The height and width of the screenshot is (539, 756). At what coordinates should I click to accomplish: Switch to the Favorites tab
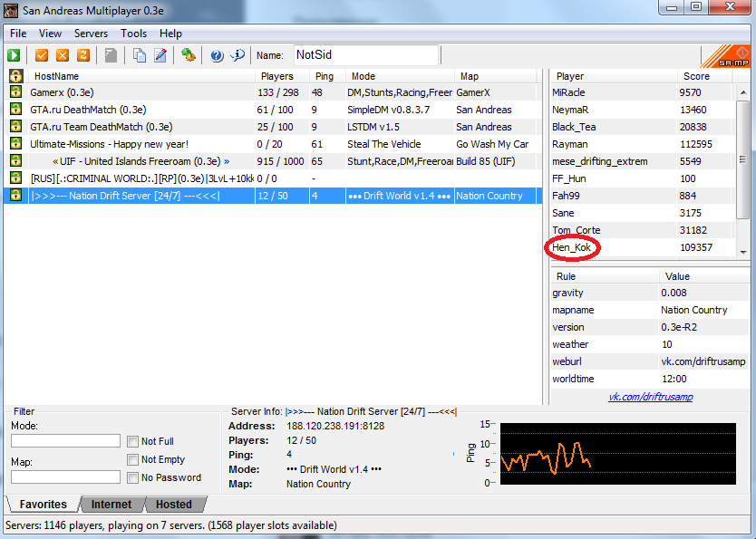pos(43,505)
